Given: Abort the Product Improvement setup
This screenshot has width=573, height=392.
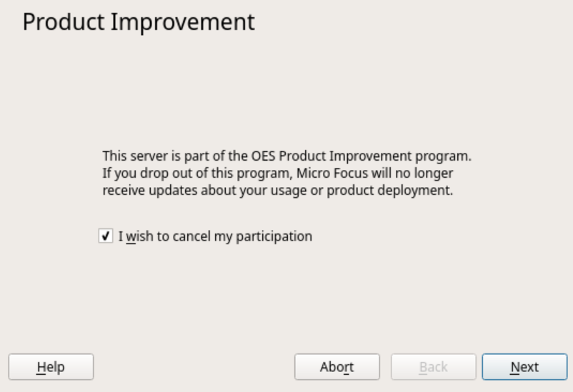Looking at the screenshot, I should click(x=337, y=367).
